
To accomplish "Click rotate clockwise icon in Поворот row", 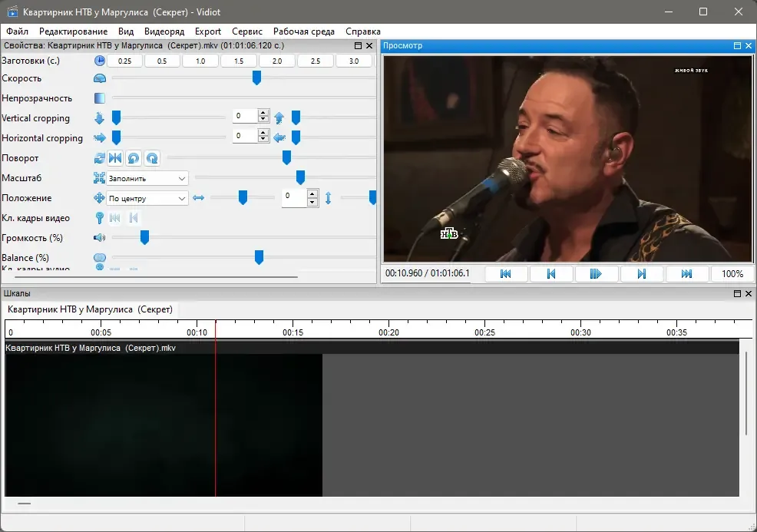I will 152,158.
